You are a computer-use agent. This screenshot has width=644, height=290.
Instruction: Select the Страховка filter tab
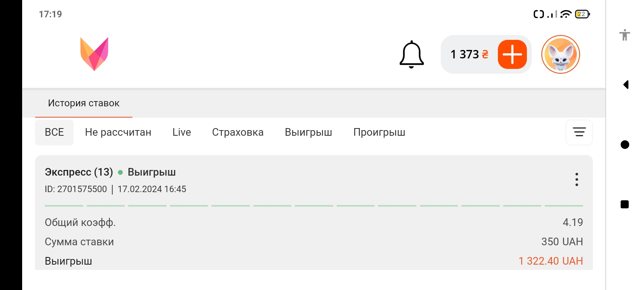(237, 132)
